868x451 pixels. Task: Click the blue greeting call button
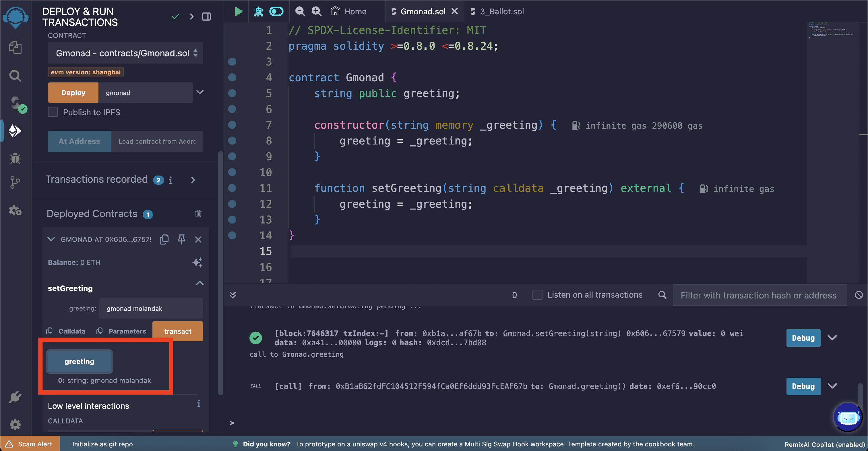80,361
